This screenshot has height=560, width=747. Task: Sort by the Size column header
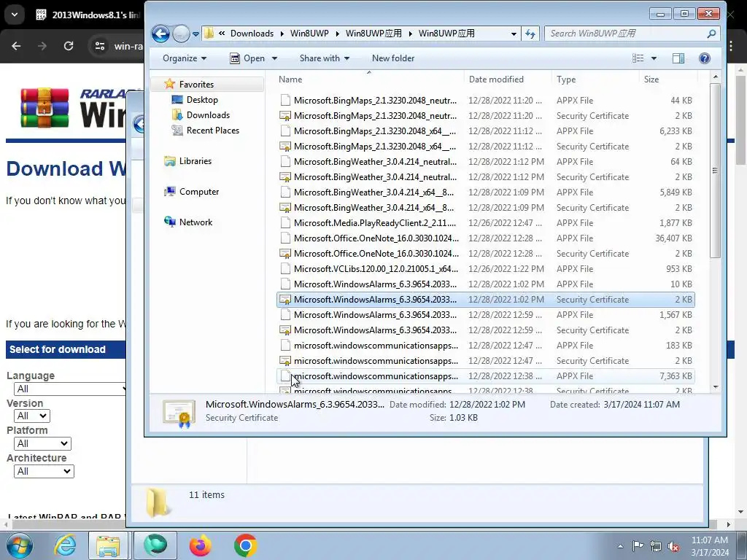(x=651, y=79)
